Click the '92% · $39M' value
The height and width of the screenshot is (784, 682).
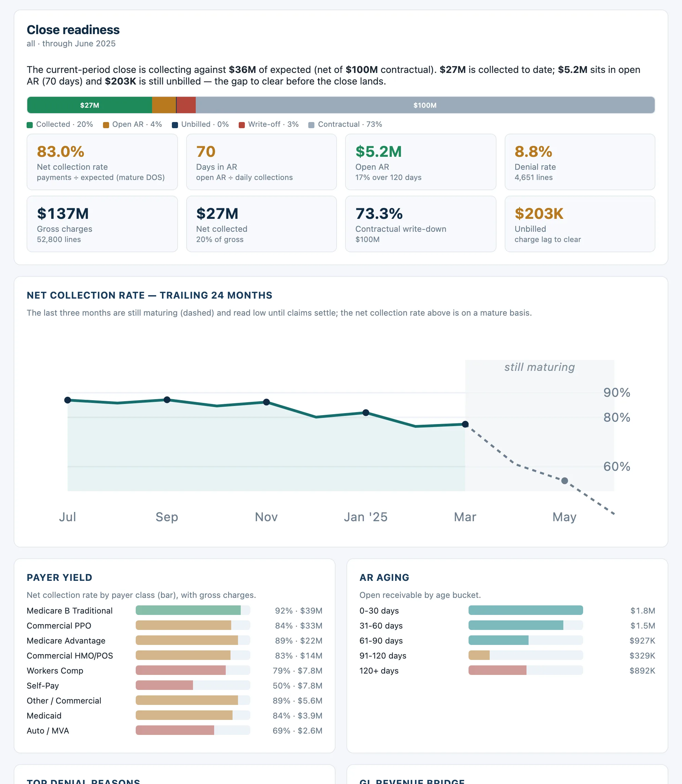(x=298, y=610)
